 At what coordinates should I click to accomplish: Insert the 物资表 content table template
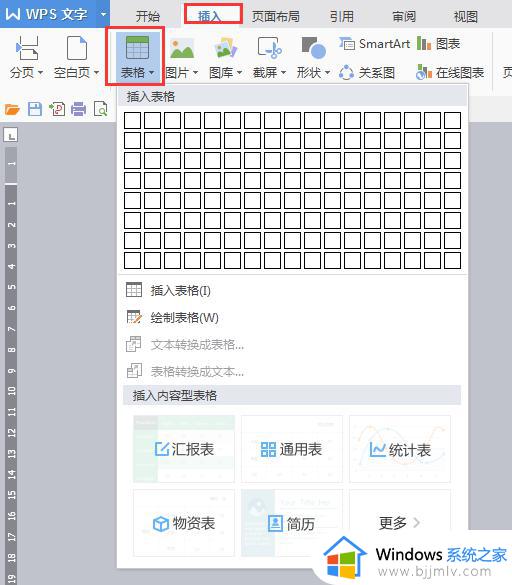pyautogui.click(x=184, y=523)
